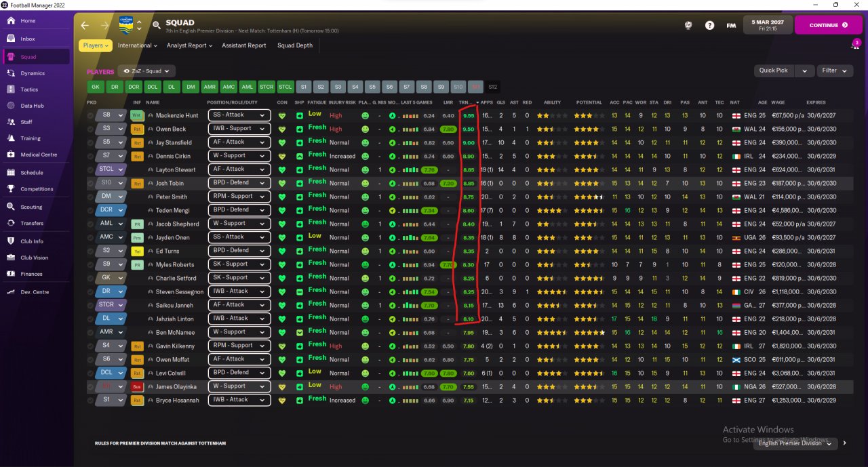868x467 pixels.
Task: Click the GK position filter button
Action: click(x=96, y=87)
